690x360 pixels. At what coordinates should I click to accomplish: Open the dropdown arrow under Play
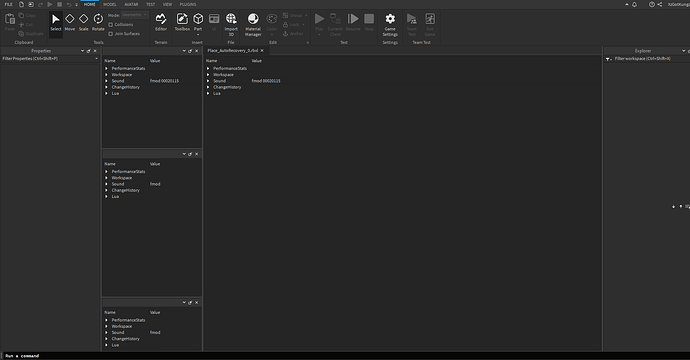pyautogui.click(x=319, y=35)
